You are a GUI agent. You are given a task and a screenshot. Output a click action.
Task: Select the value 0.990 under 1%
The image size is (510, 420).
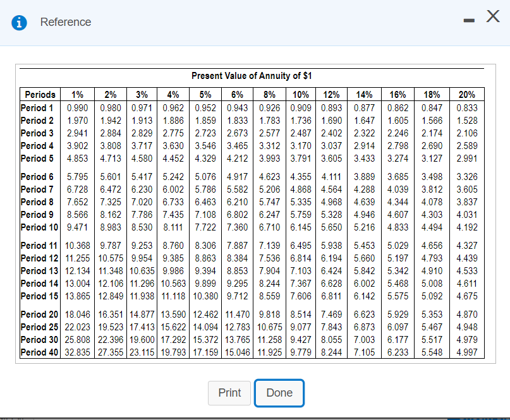tap(77, 107)
